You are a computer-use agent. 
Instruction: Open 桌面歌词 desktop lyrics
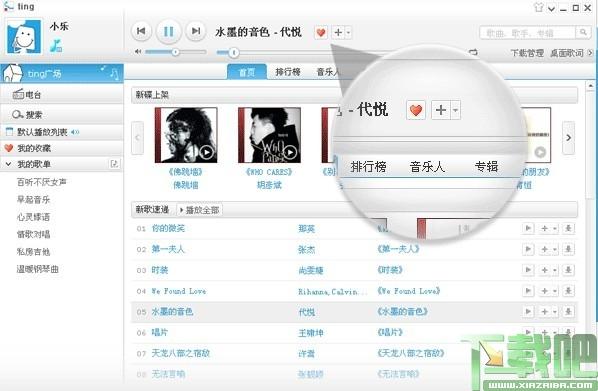point(567,53)
